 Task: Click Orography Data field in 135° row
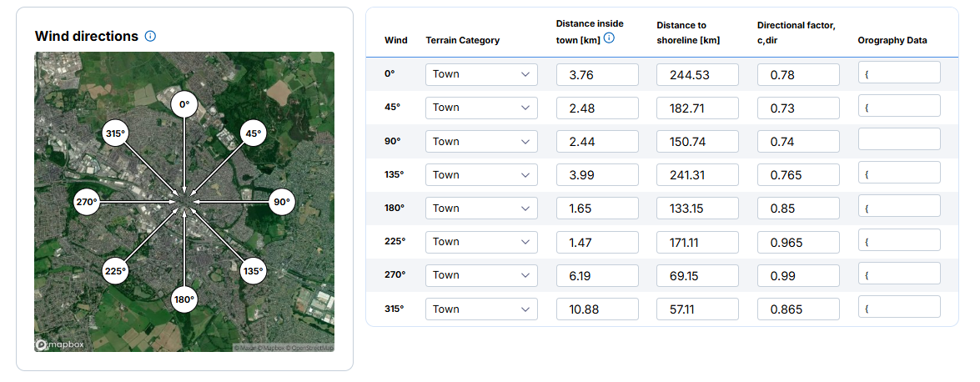point(899,172)
